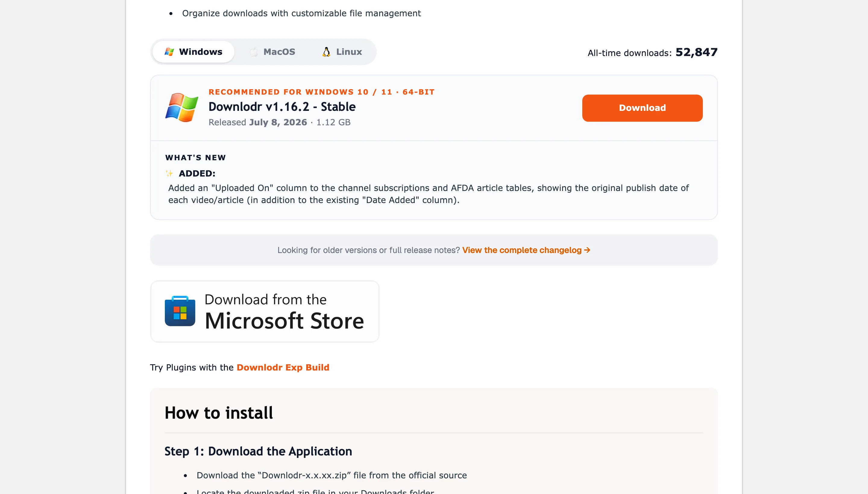
Task: Click the orange Download button
Action: pyautogui.click(x=642, y=108)
